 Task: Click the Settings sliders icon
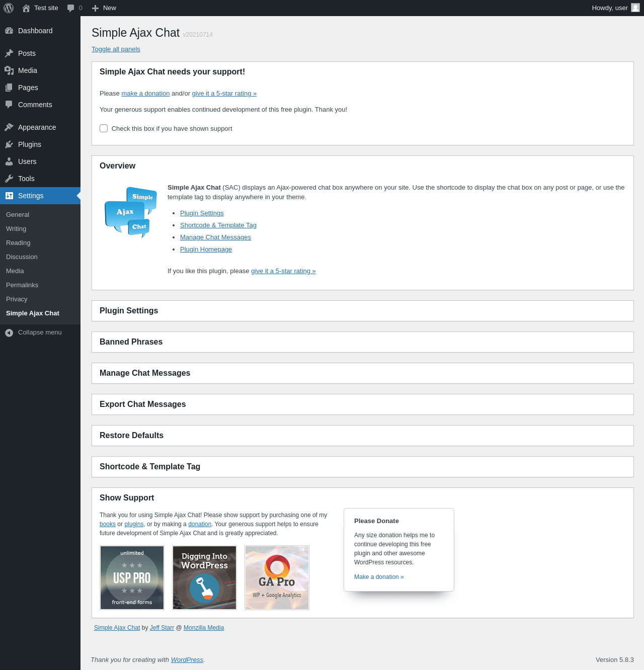(x=9, y=196)
